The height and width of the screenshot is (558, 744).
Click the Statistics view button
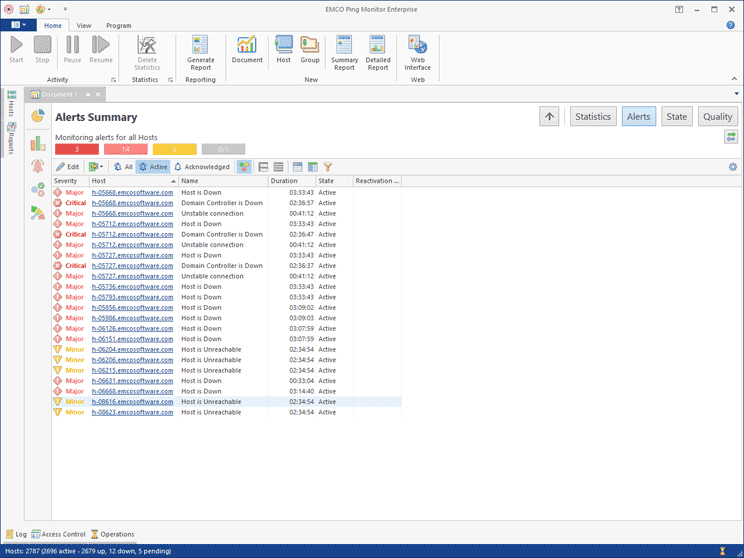592,116
